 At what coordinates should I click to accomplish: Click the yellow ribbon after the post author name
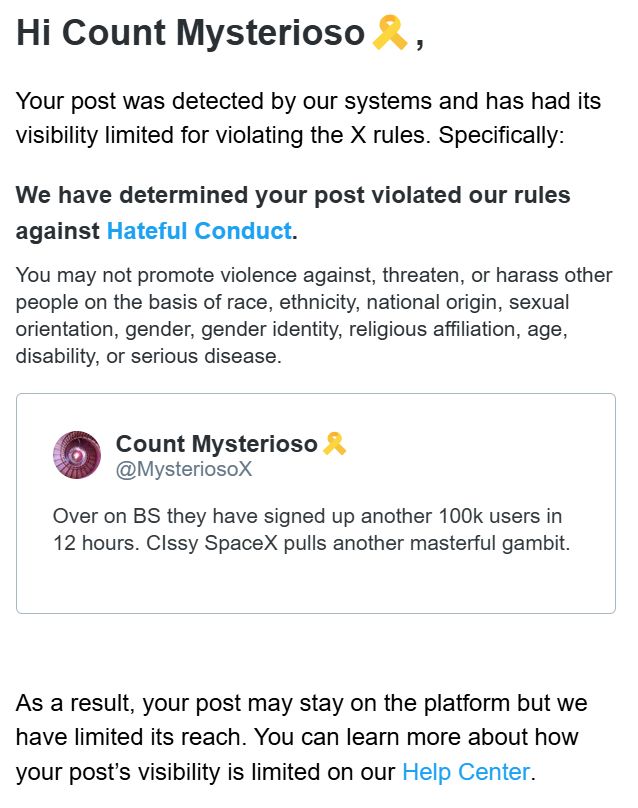pyautogui.click(x=334, y=443)
